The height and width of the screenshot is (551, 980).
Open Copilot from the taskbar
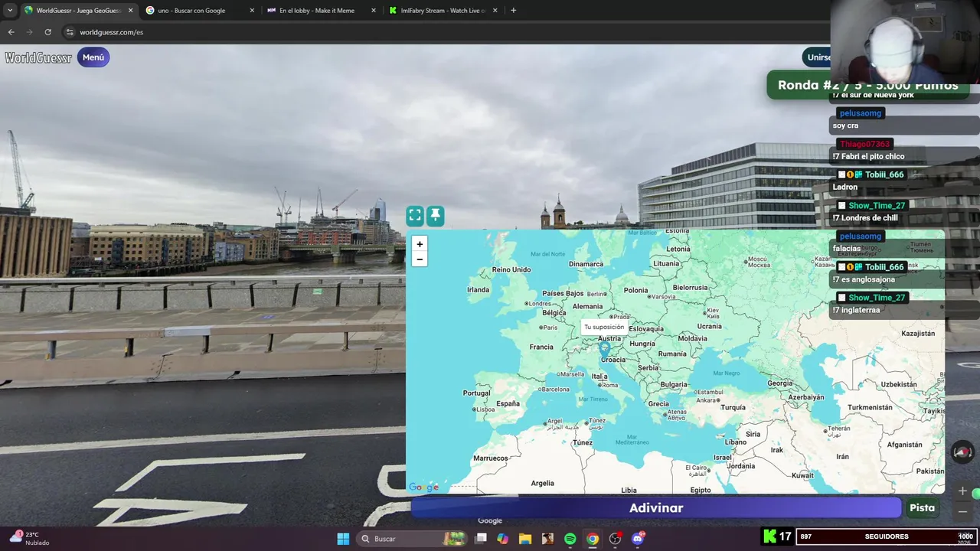[x=502, y=539]
